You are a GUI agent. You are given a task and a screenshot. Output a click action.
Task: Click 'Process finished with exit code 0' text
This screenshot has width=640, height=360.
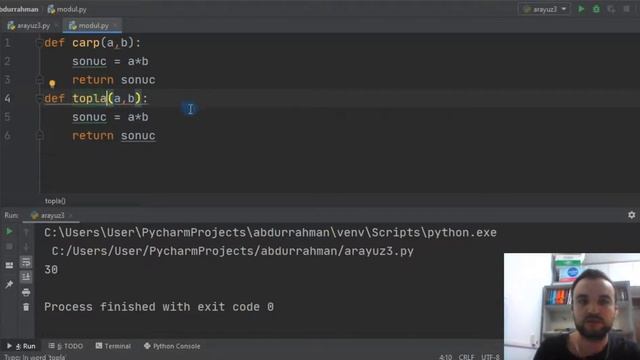point(159,307)
